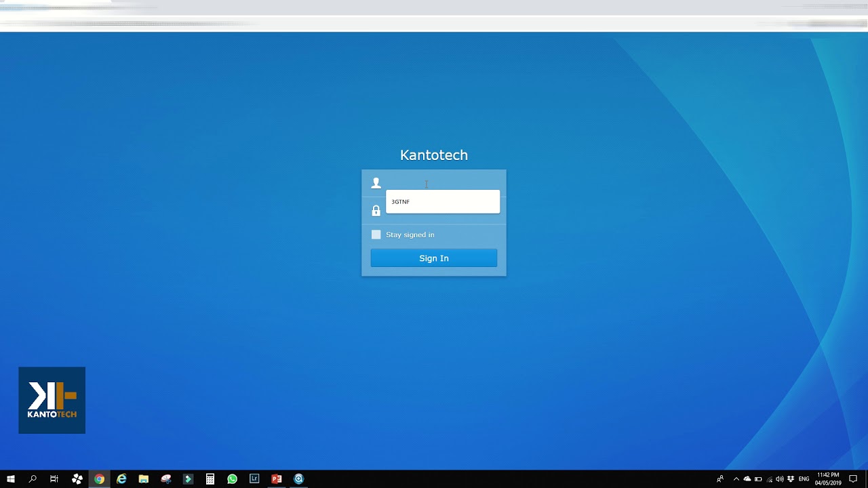
Task: Open the volume speaker tray icon
Action: 780,479
